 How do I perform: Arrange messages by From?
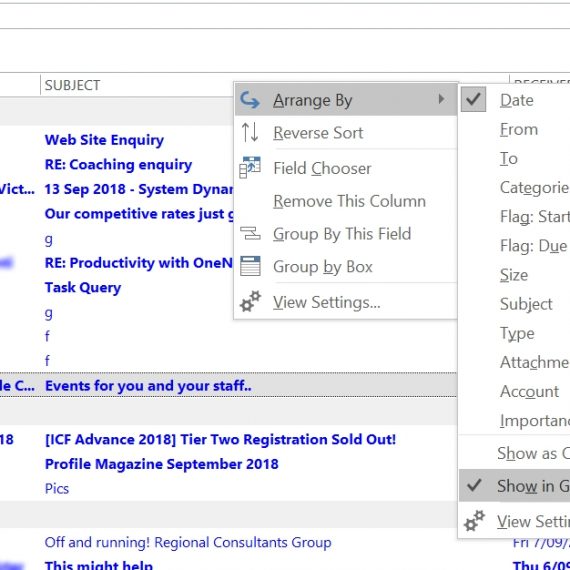tap(514, 129)
